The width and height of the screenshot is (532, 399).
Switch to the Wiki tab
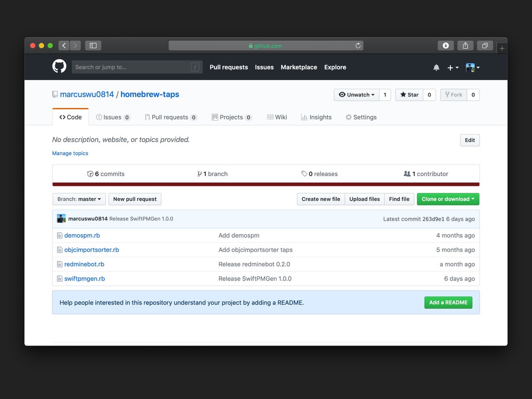click(x=277, y=117)
